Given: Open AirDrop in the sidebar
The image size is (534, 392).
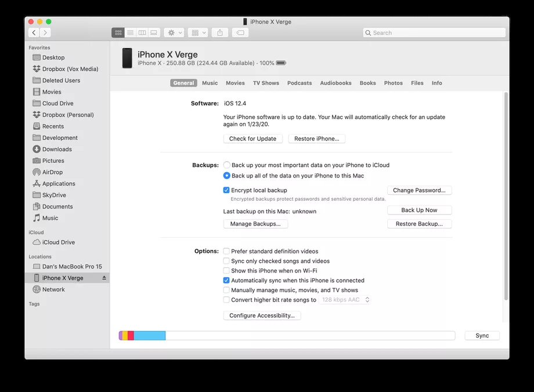Looking at the screenshot, I should (67, 172).
